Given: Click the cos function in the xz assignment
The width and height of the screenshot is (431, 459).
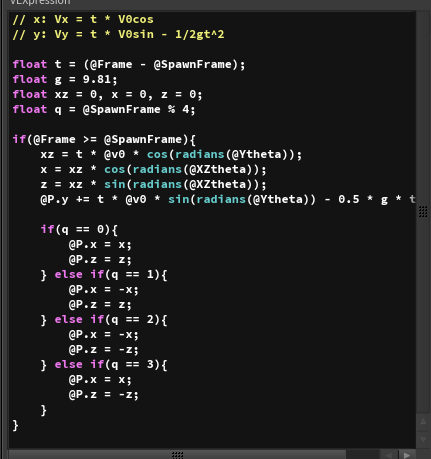Looking at the screenshot, I should 157,154.
